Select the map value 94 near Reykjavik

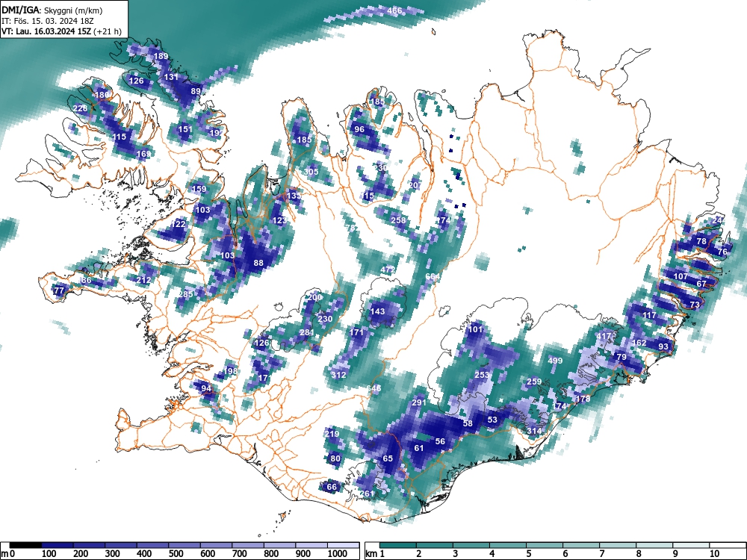(x=206, y=388)
